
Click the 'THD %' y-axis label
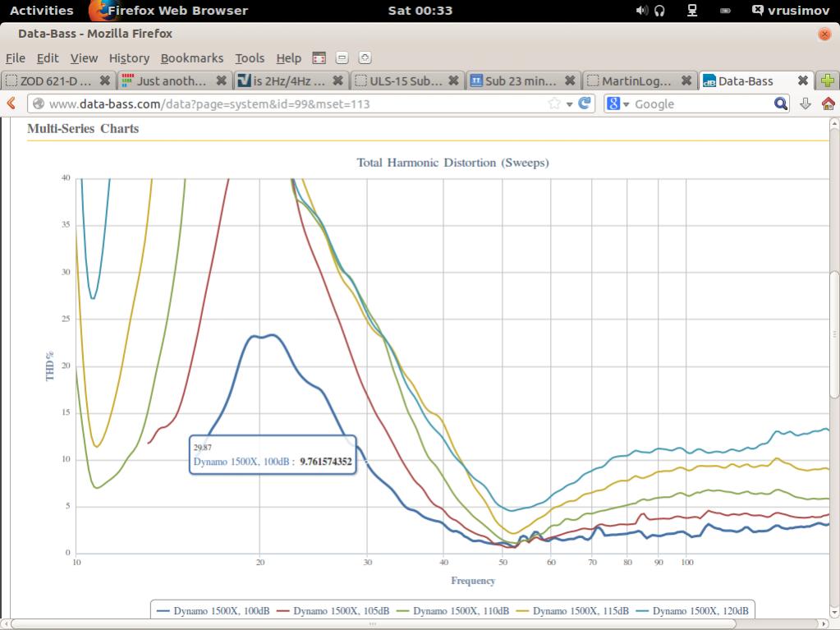coord(50,366)
